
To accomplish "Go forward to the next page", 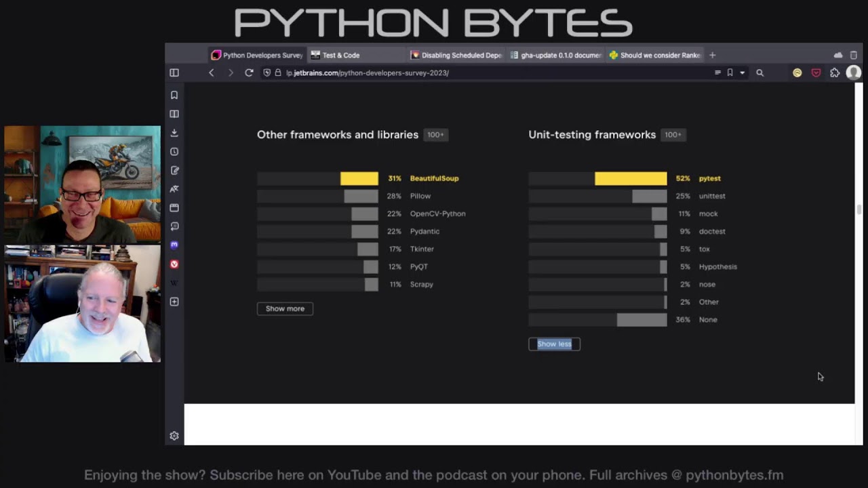I will point(231,73).
